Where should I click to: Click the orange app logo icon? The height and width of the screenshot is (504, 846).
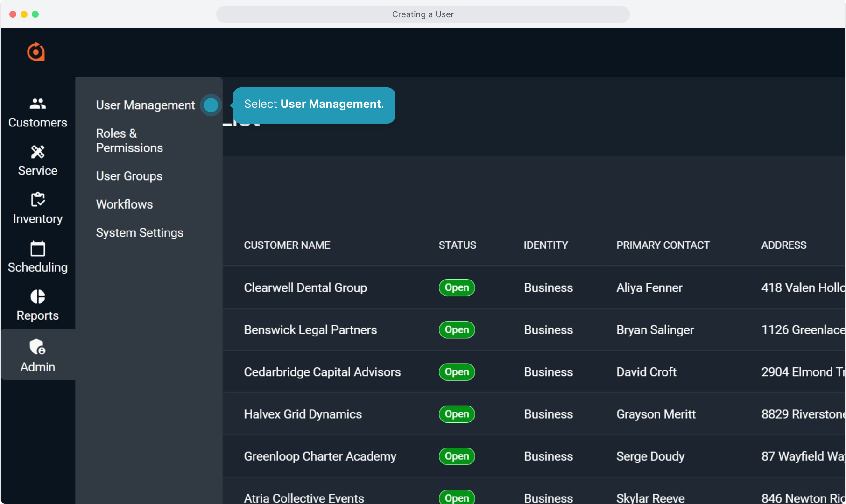[36, 52]
